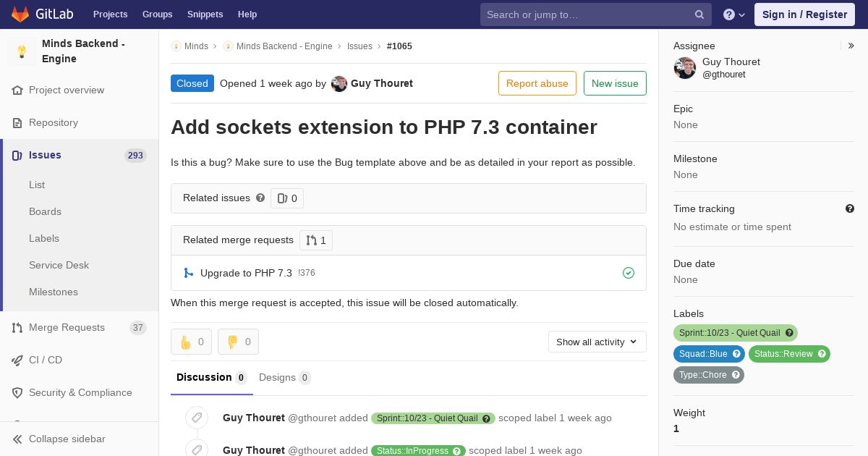
Task: Click the Issues count badge 293
Action: pyautogui.click(x=135, y=156)
